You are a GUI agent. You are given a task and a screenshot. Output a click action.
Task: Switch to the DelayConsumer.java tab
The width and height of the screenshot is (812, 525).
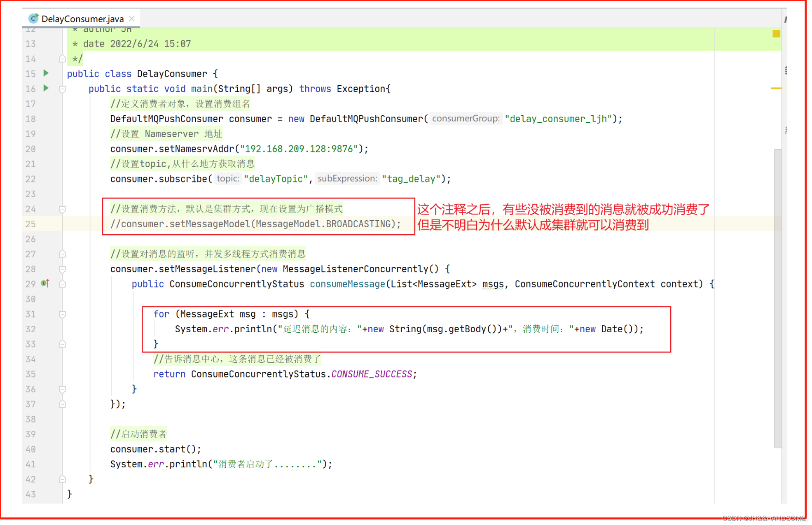pyautogui.click(x=82, y=19)
